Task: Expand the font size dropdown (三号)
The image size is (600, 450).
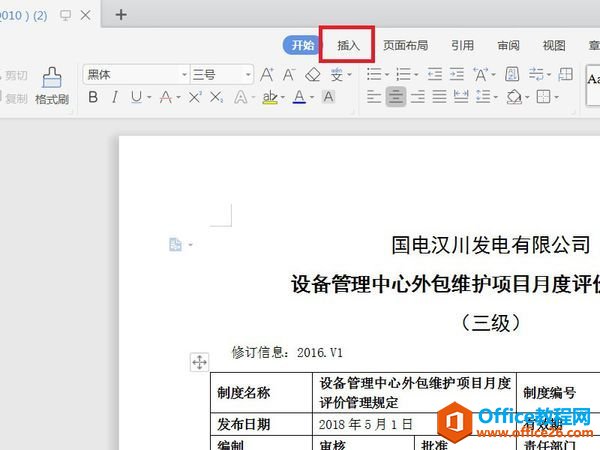Action: [247, 75]
